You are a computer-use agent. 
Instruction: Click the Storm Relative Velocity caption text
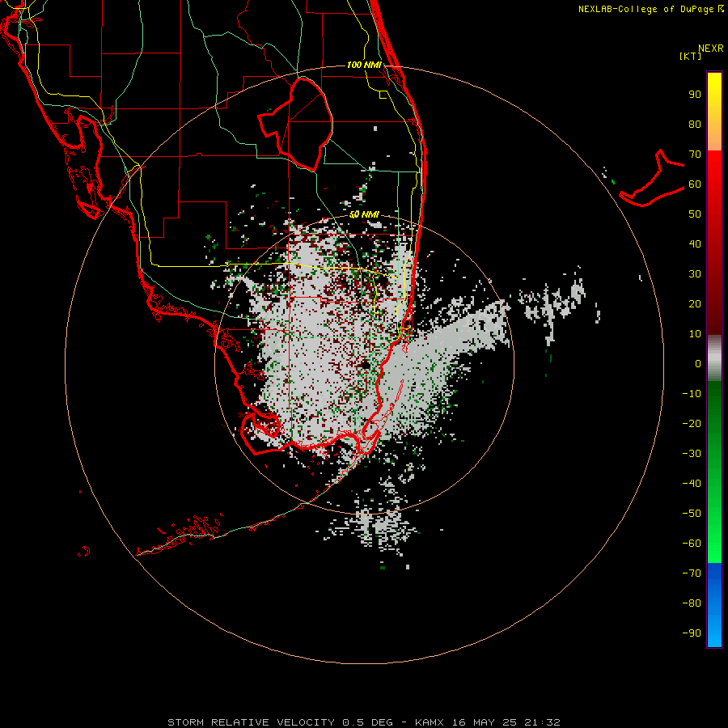pos(364,722)
